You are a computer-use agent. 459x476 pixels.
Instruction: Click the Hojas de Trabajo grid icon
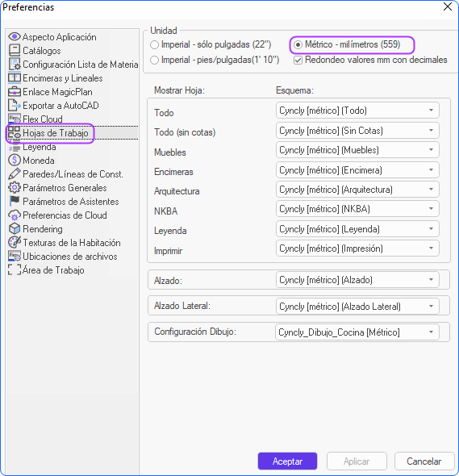pos(15,132)
